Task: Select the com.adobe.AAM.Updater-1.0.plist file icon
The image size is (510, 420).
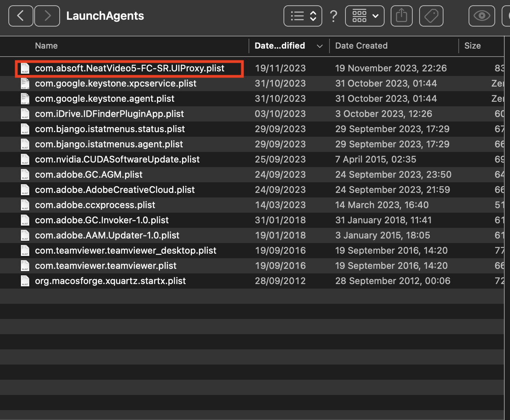Action: click(25, 235)
